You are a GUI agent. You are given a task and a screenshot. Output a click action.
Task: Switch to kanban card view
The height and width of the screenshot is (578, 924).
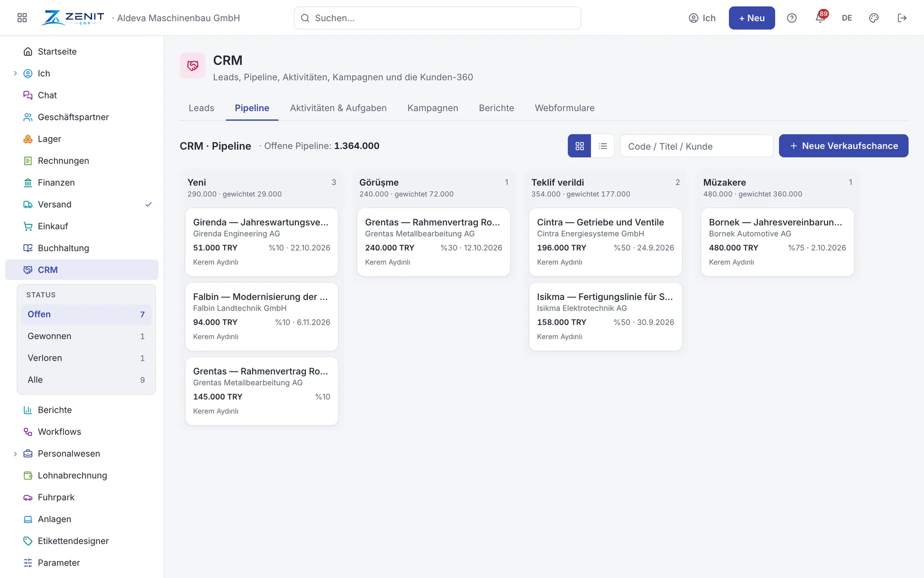pyautogui.click(x=579, y=146)
